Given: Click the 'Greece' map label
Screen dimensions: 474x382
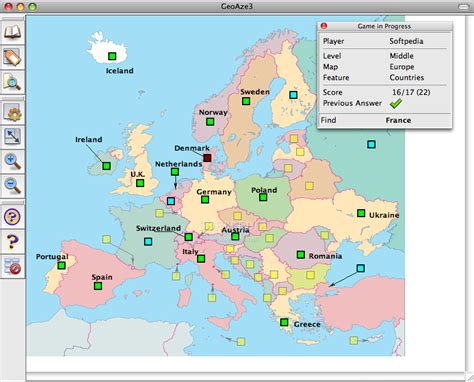Looking at the screenshot, I should (307, 324).
